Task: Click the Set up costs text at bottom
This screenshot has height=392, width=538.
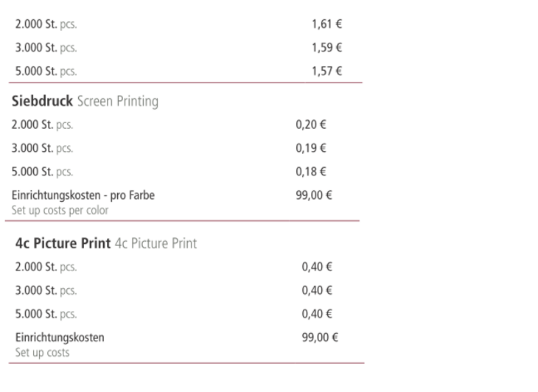Action: [42, 352]
